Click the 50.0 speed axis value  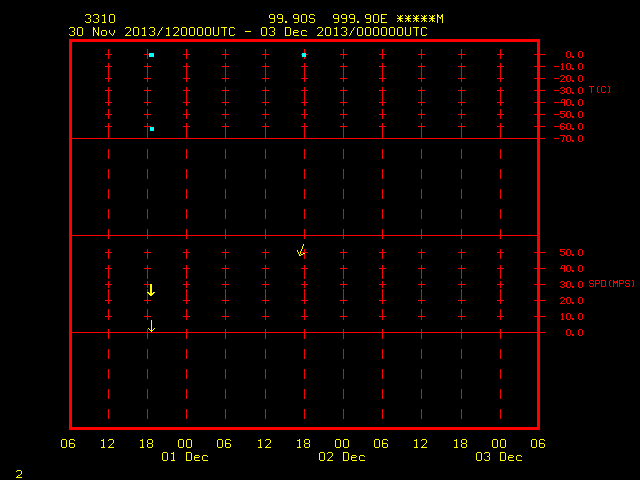point(571,253)
